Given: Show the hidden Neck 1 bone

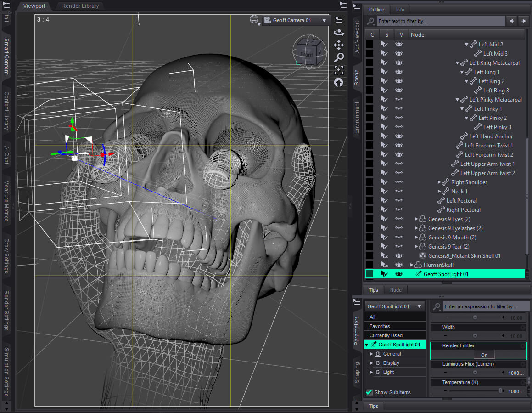Looking at the screenshot, I should 399,191.
